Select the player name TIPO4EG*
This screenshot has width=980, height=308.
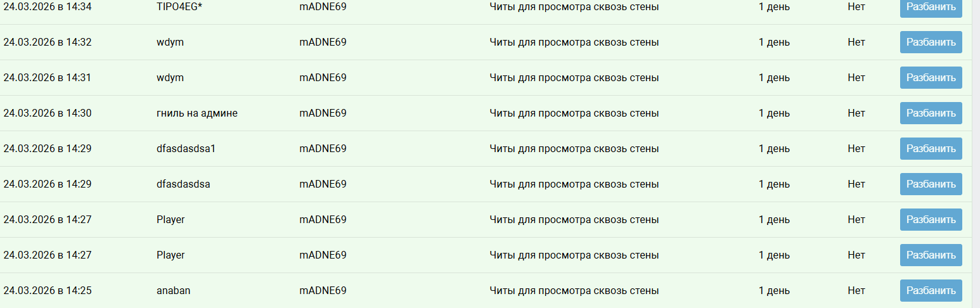(179, 7)
